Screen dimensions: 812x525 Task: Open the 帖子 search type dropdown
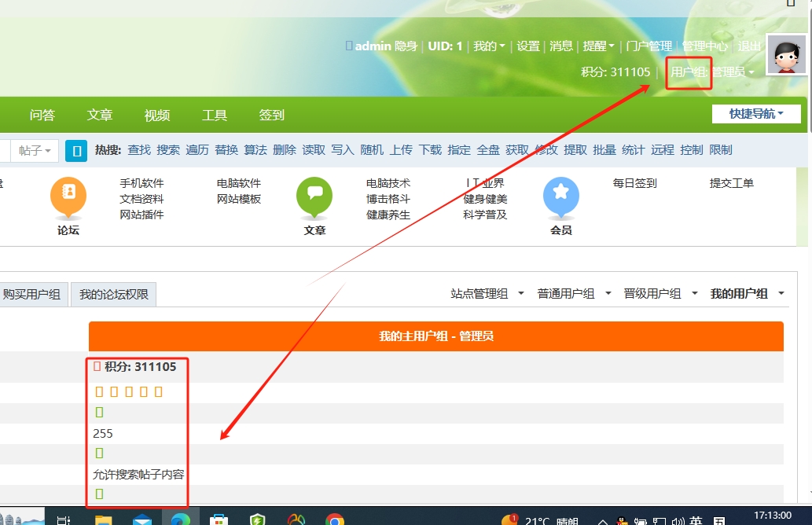pos(35,150)
